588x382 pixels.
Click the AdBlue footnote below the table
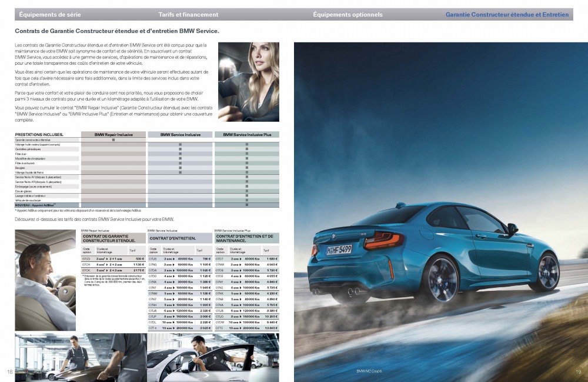pyautogui.click(x=78, y=211)
